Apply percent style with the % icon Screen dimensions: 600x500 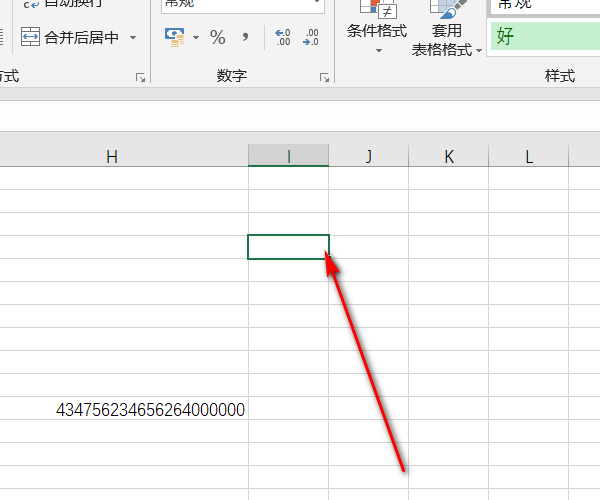coord(217,37)
